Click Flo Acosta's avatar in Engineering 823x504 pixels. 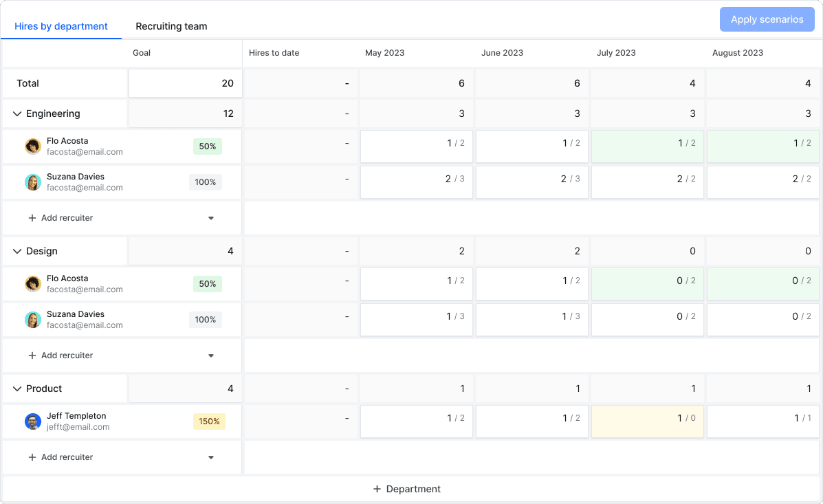33,146
